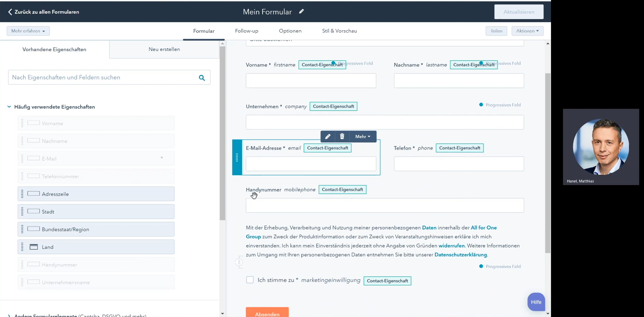Viewport: 644px width, 317px height.
Task: Open the Mehr dropdown on field toolbar
Action: click(x=363, y=136)
